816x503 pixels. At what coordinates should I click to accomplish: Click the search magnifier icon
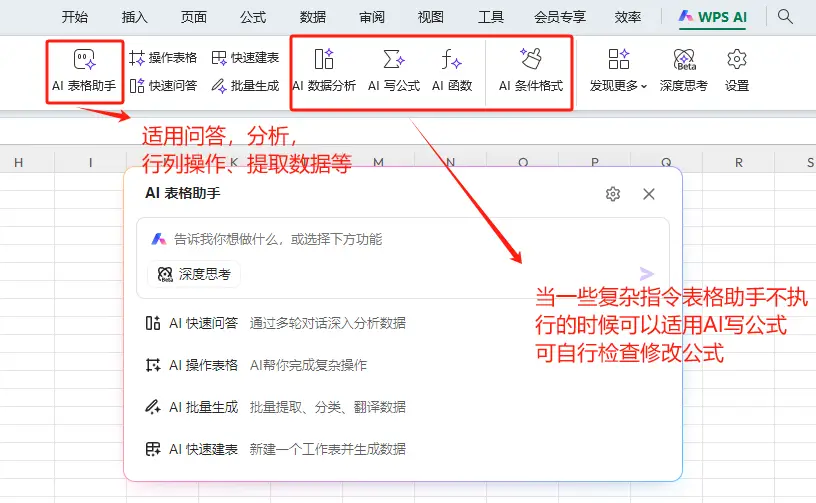click(785, 17)
